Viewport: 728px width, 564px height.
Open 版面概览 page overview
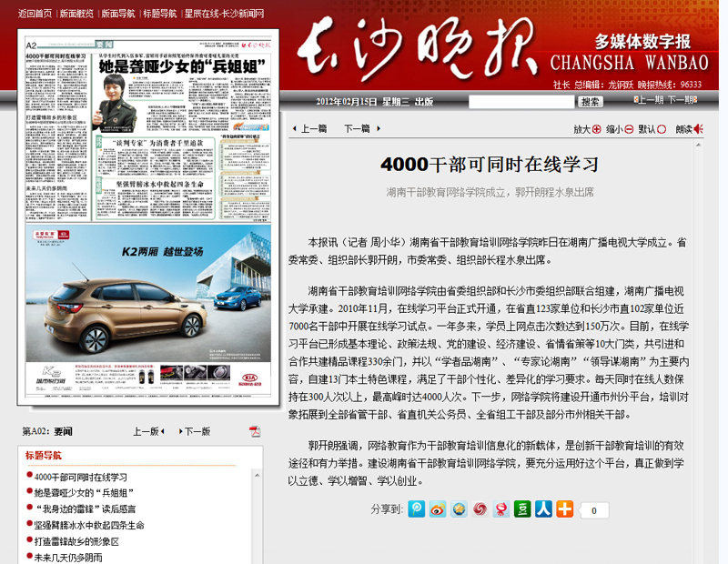click(x=76, y=14)
